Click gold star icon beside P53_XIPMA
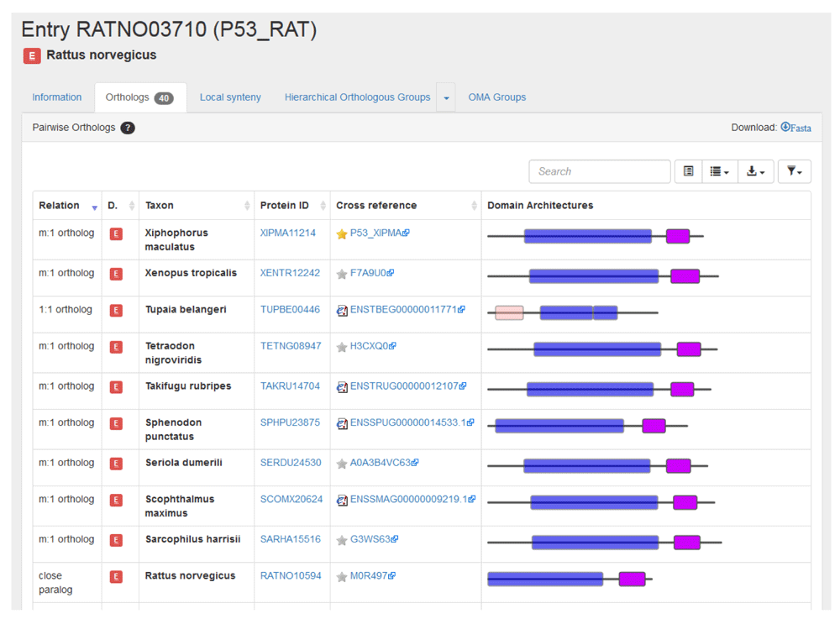Screen dimensions: 840x619 point(342,234)
